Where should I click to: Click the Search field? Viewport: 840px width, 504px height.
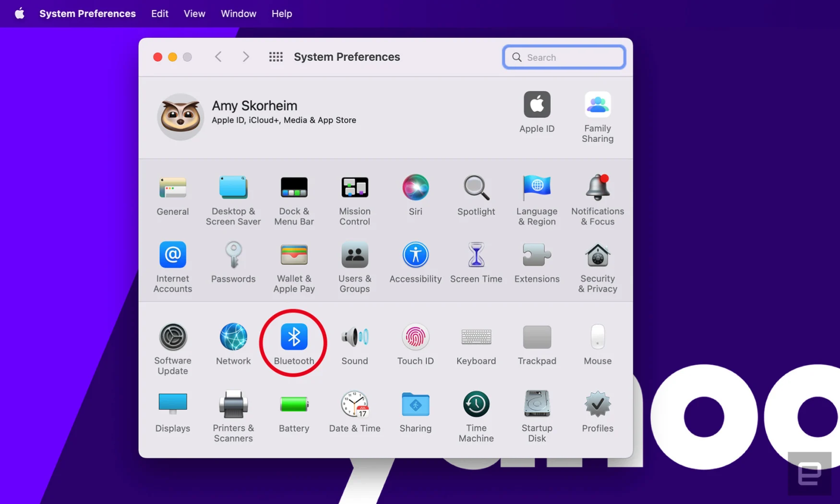pyautogui.click(x=564, y=57)
